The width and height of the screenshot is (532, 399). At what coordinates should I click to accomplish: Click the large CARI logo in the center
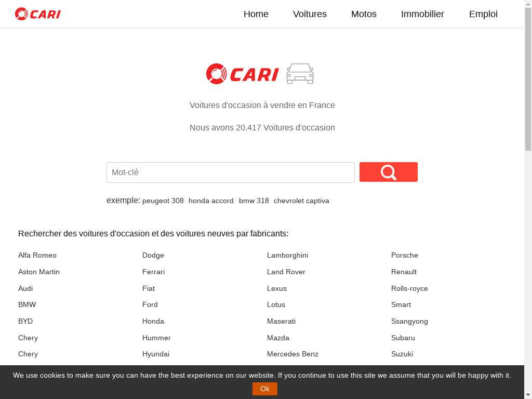[243, 74]
